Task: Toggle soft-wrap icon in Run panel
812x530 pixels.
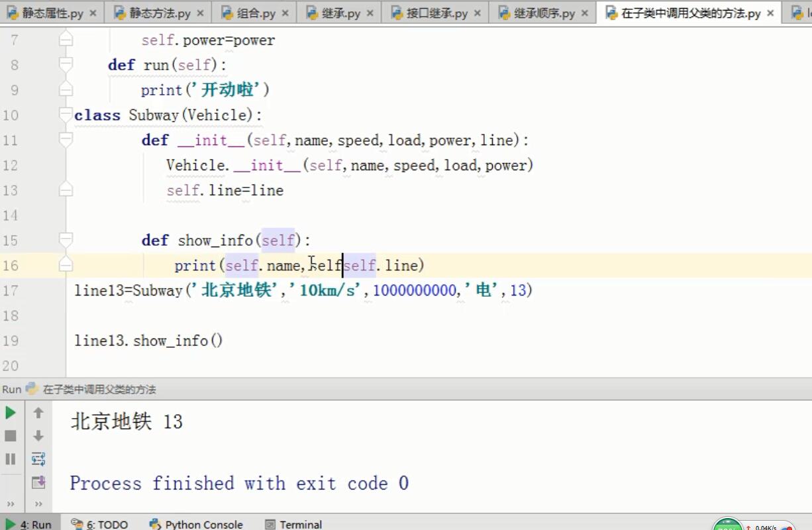Action: 38,458
